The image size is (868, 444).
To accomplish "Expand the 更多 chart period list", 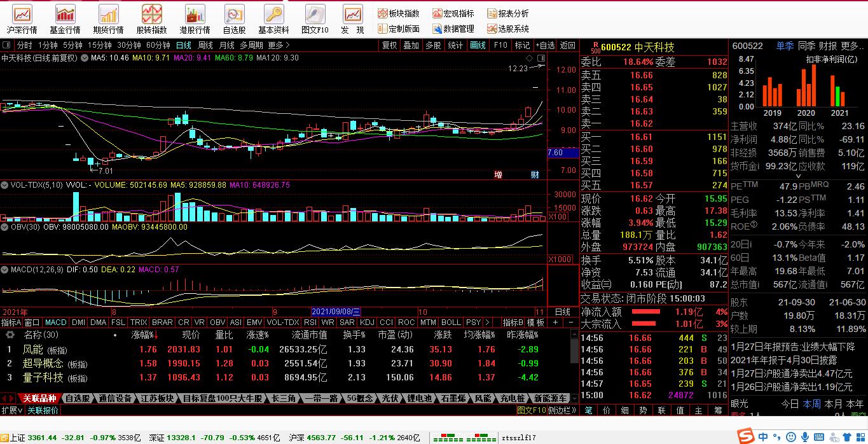I will (x=279, y=45).
